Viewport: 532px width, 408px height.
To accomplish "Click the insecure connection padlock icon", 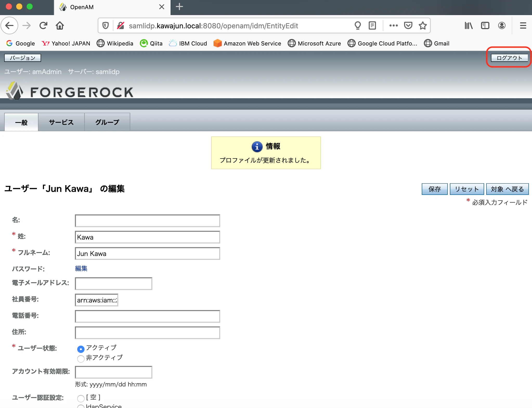I will (120, 25).
